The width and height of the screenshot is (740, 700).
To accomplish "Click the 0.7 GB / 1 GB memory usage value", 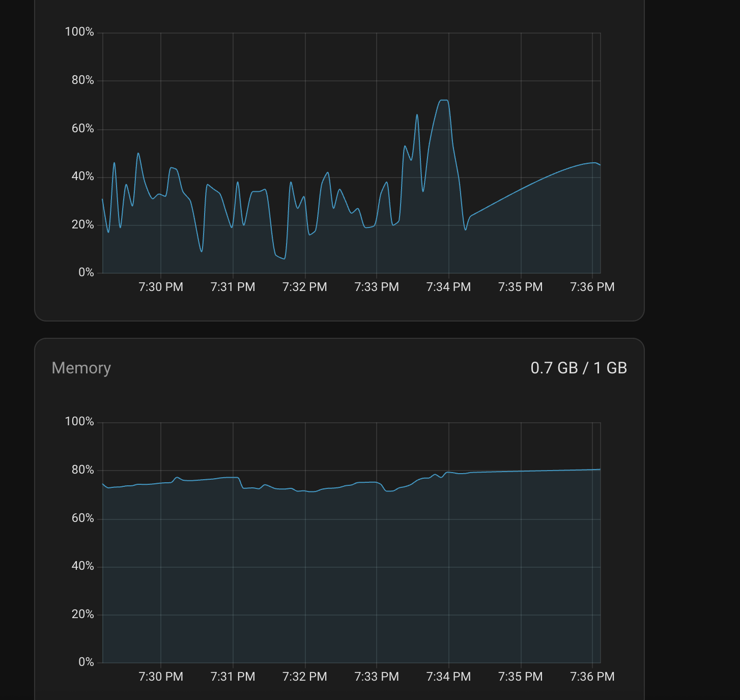I will point(579,368).
